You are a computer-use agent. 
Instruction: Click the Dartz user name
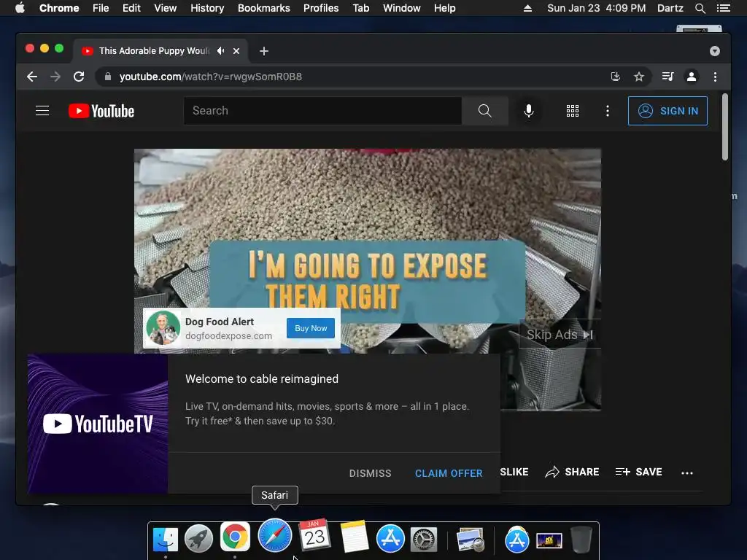[670, 8]
